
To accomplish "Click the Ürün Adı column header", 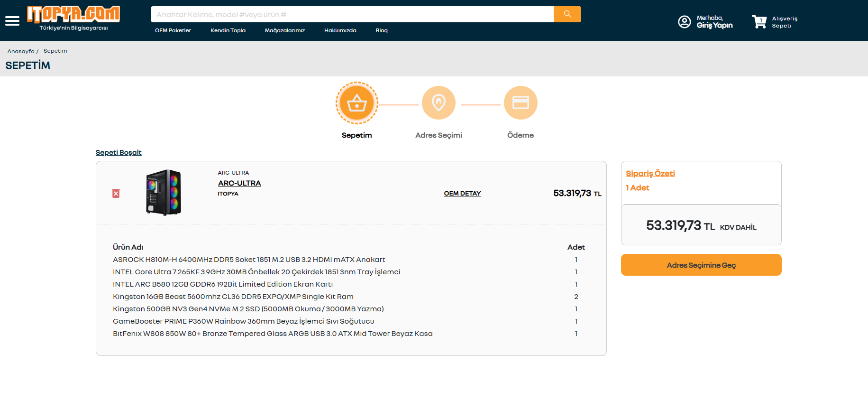I will (x=128, y=247).
